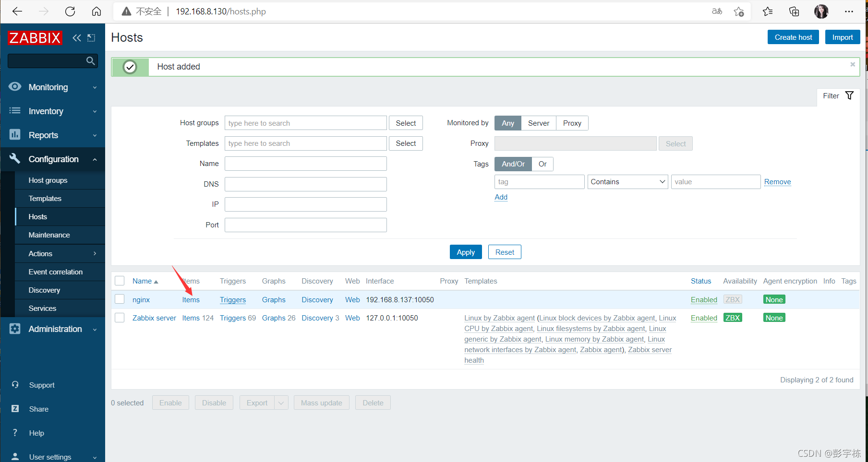The width and height of the screenshot is (868, 462).
Task: Click the ZABBIX logo
Action: point(35,38)
